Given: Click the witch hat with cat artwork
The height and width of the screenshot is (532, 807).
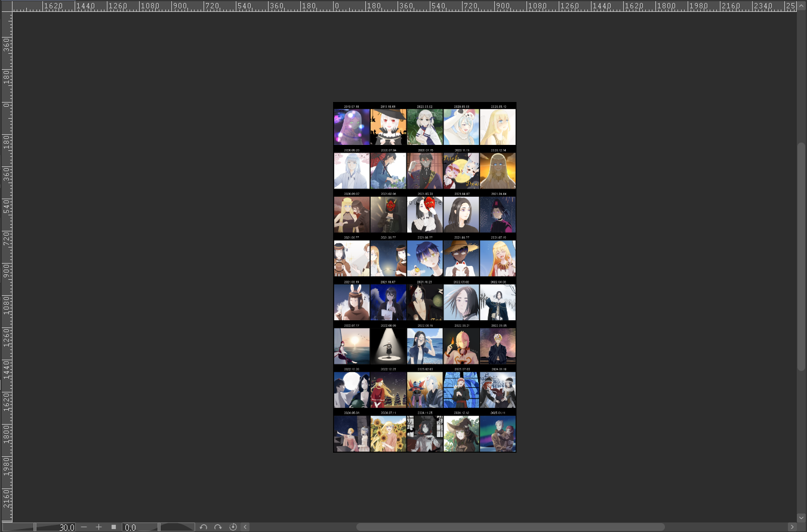Looking at the screenshot, I should click(461, 434).
